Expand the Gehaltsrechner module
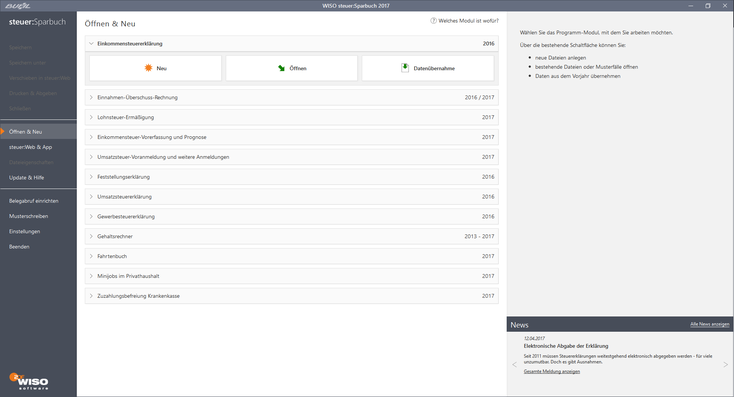The image size is (734, 397). pyautogui.click(x=292, y=236)
